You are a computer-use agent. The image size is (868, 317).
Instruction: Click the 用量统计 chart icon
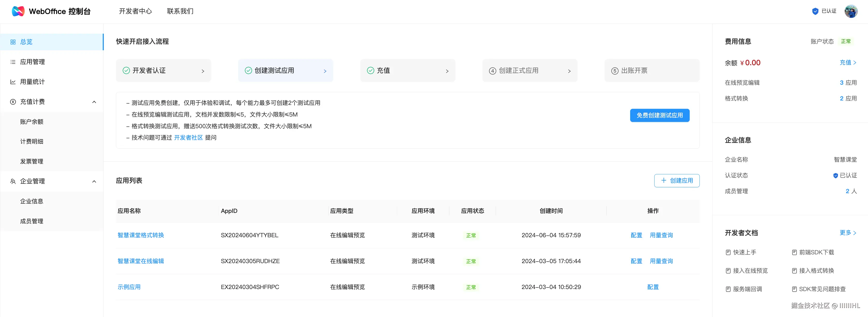(x=13, y=82)
